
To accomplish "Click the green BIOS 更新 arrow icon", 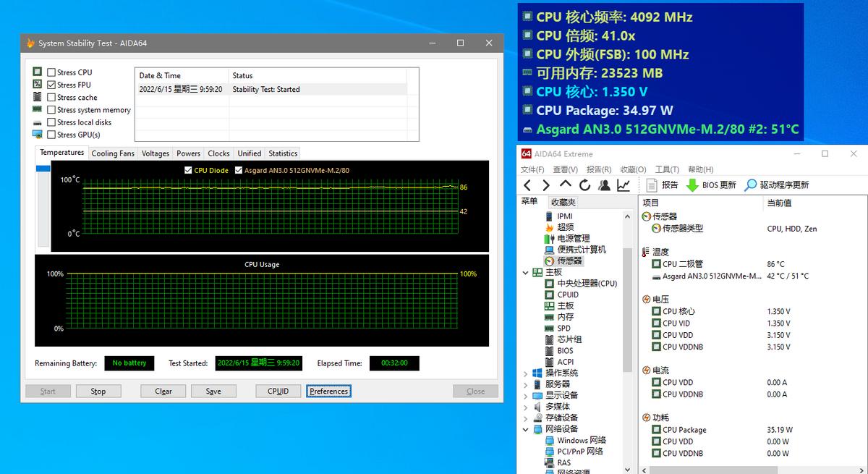I will coord(692,185).
